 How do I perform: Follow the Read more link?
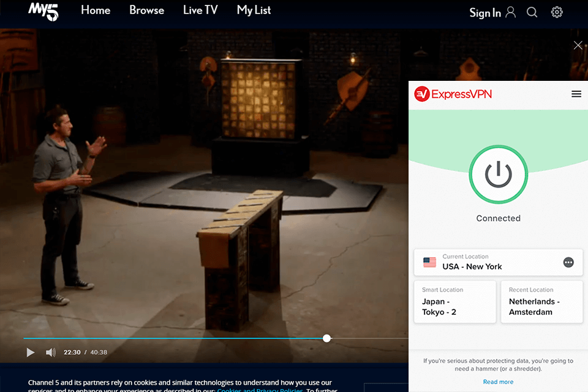point(498,382)
